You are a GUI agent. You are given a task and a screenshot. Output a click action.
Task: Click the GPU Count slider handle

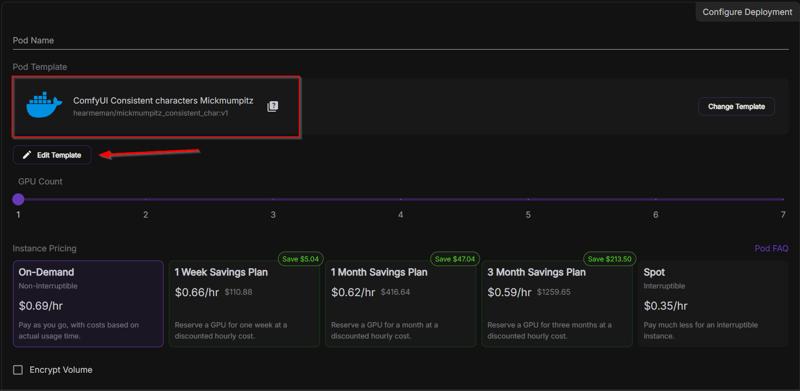tap(18, 199)
